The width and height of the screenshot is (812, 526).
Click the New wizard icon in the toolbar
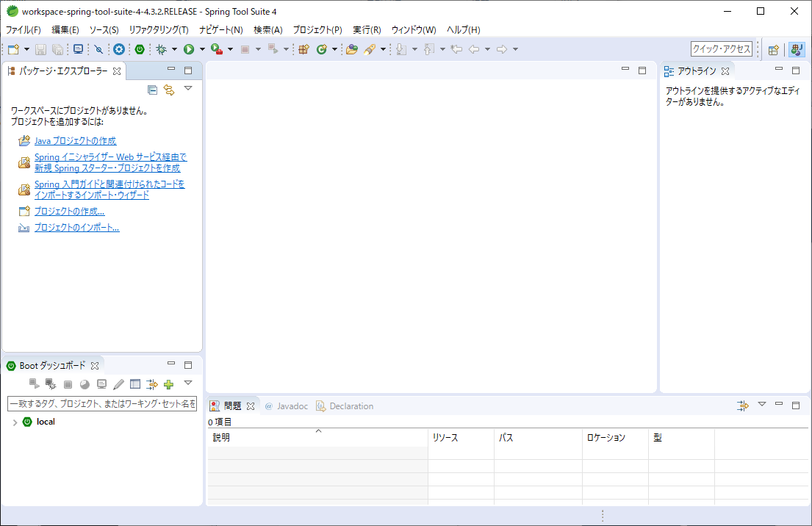[x=13, y=49]
